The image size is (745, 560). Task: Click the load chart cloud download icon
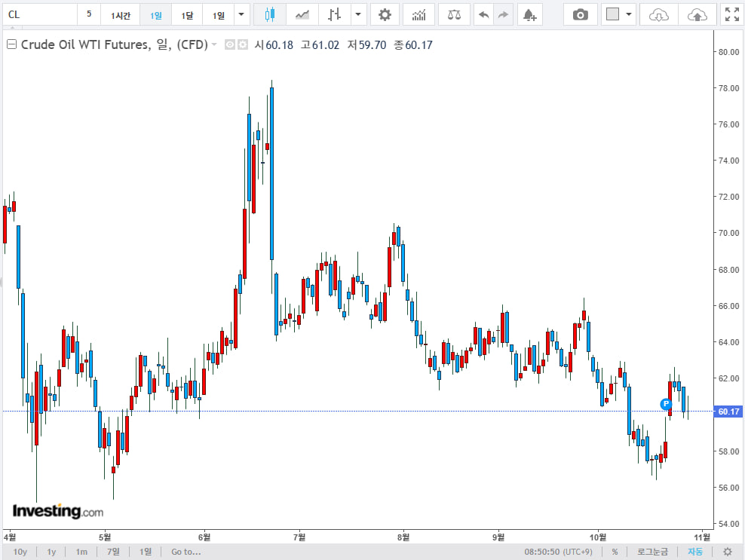(x=659, y=14)
